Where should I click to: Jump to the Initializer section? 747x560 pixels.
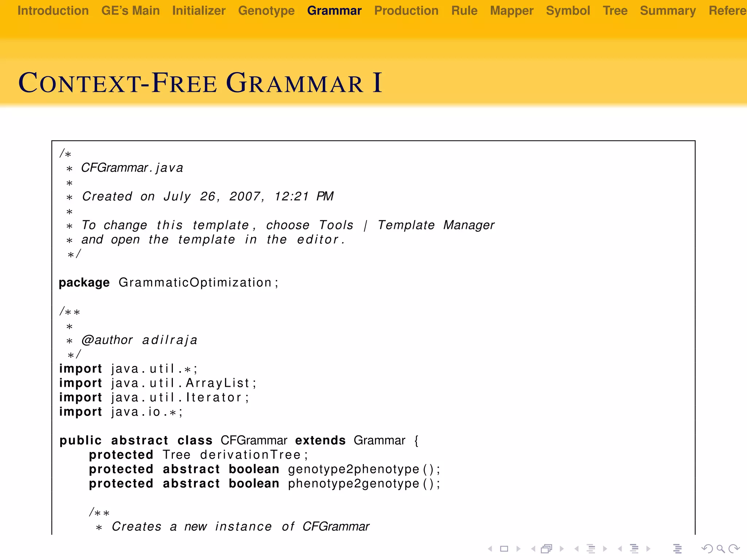coord(199,11)
